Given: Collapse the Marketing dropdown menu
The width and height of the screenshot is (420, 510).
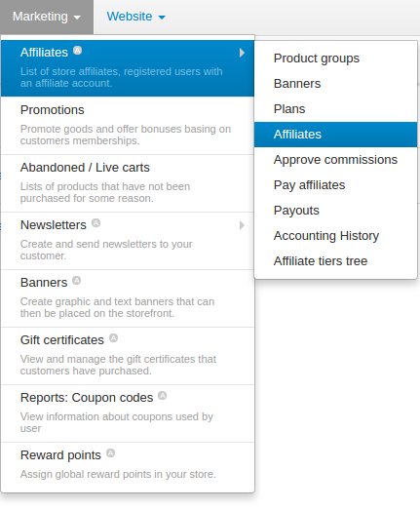Looking at the screenshot, I should pyautogui.click(x=47, y=17).
